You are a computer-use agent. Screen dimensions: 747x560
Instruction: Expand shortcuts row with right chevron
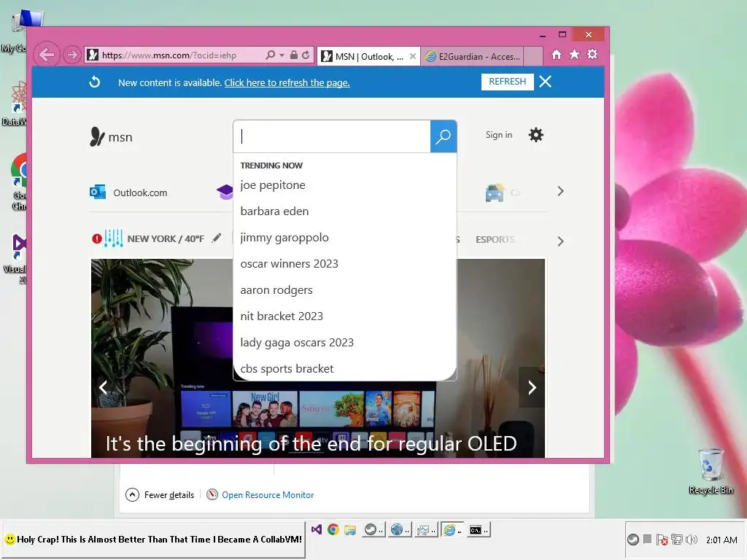(560, 192)
